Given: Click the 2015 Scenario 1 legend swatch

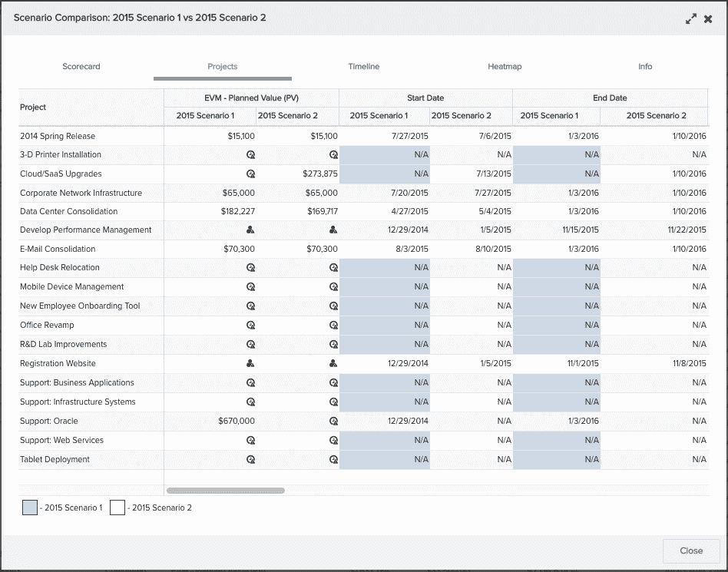Looking at the screenshot, I should [30, 508].
